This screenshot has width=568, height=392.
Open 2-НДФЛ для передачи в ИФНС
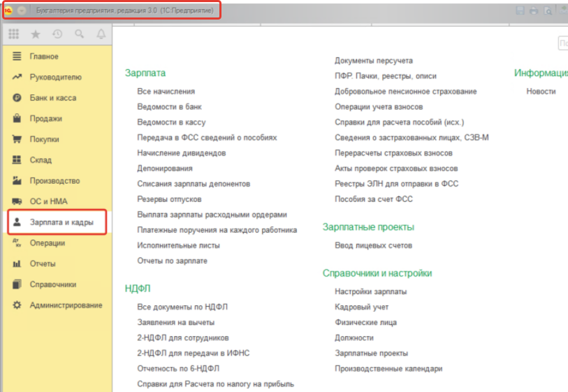(x=193, y=354)
